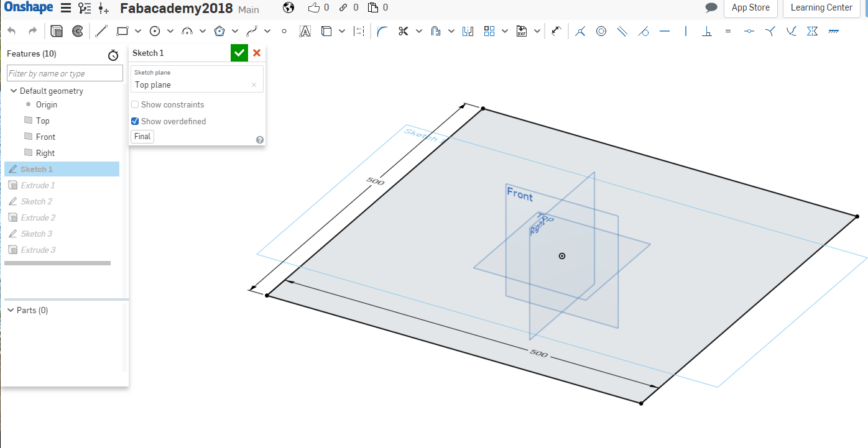
Task: Click the Insert DXF icon
Action: tap(522, 31)
